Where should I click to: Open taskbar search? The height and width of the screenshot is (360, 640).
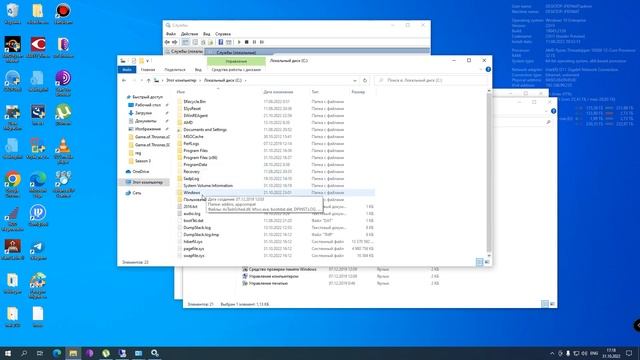point(24,353)
